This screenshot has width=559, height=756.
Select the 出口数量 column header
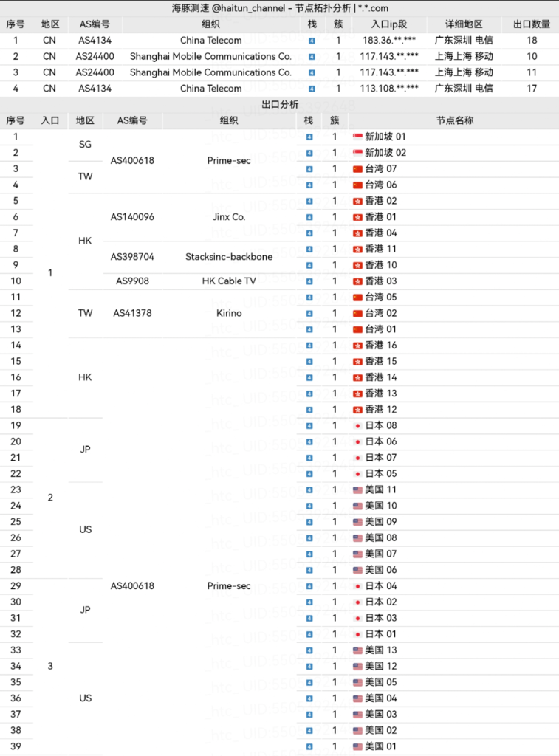tap(532, 24)
